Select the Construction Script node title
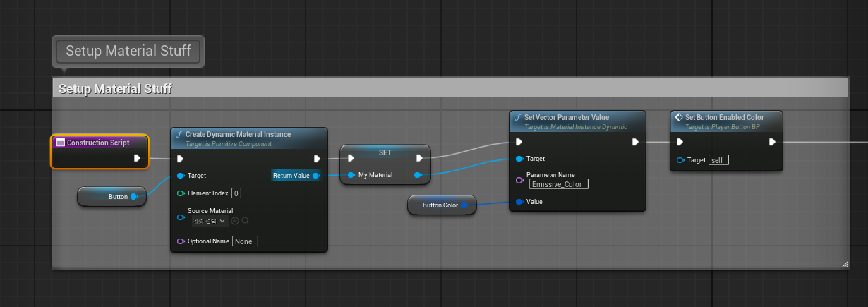 tap(98, 143)
